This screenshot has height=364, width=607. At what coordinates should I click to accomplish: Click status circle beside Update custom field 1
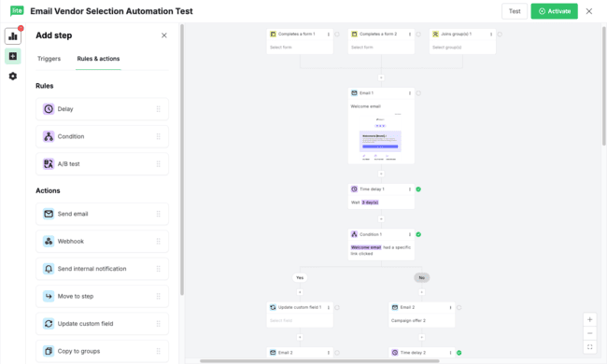tap(337, 307)
